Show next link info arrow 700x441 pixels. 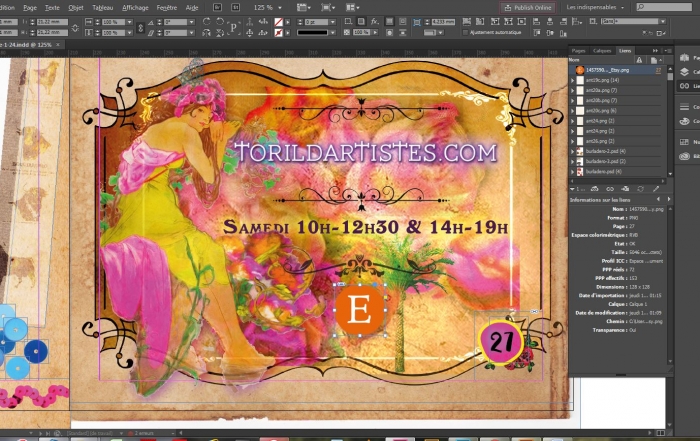(x=669, y=199)
